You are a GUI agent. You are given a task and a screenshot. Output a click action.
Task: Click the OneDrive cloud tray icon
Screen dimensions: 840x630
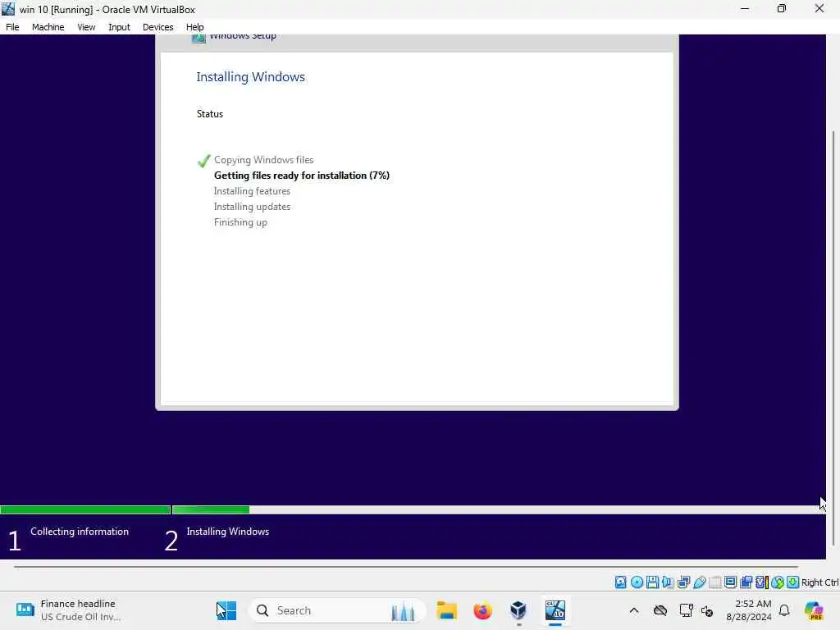(x=660, y=610)
